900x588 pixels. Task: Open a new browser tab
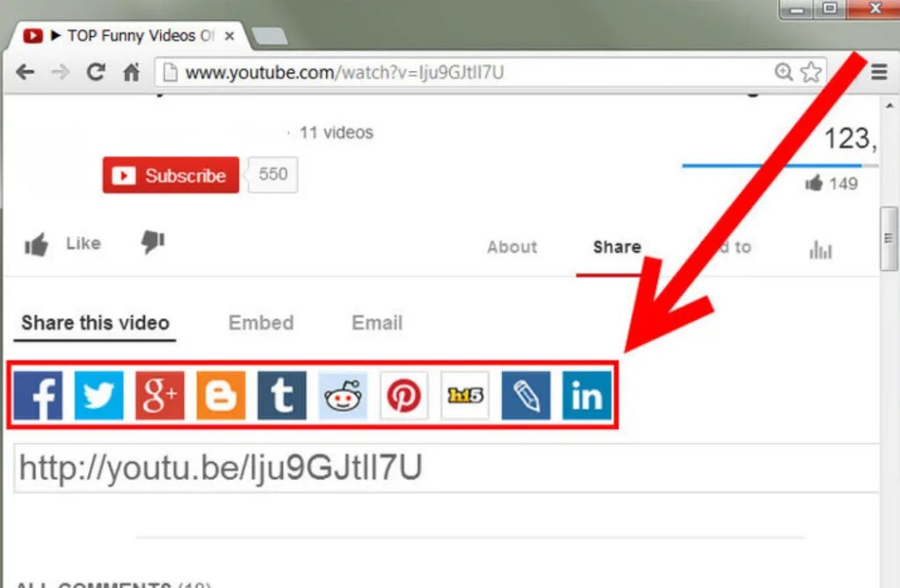pyautogui.click(x=270, y=36)
